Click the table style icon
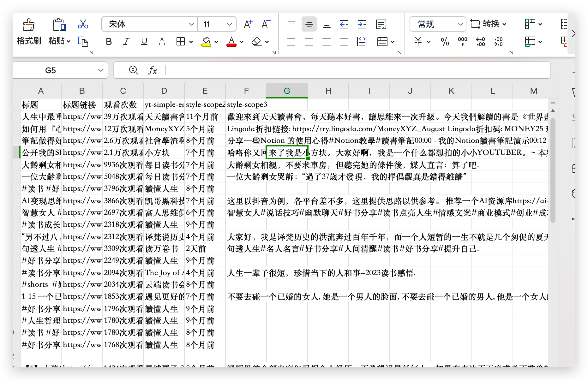 [x=530, y=42]
